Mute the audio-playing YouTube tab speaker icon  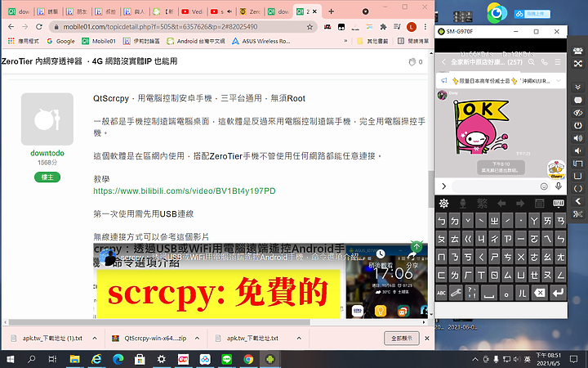point(229,11)
